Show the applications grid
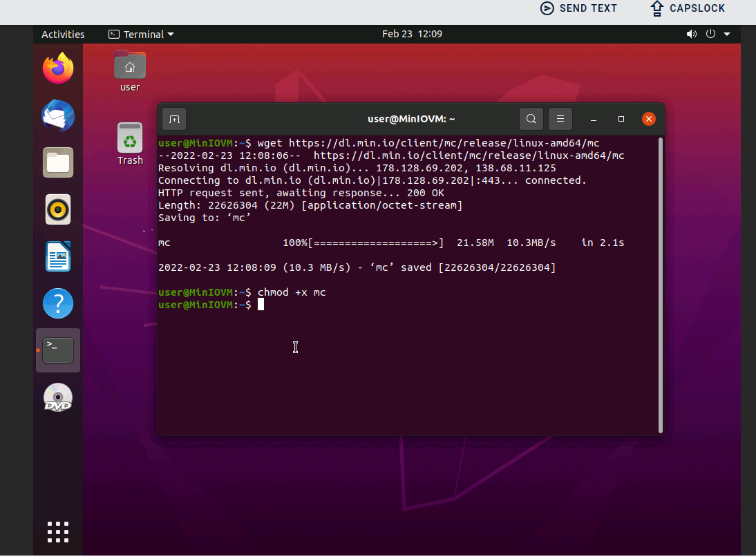 coord(58,532)
